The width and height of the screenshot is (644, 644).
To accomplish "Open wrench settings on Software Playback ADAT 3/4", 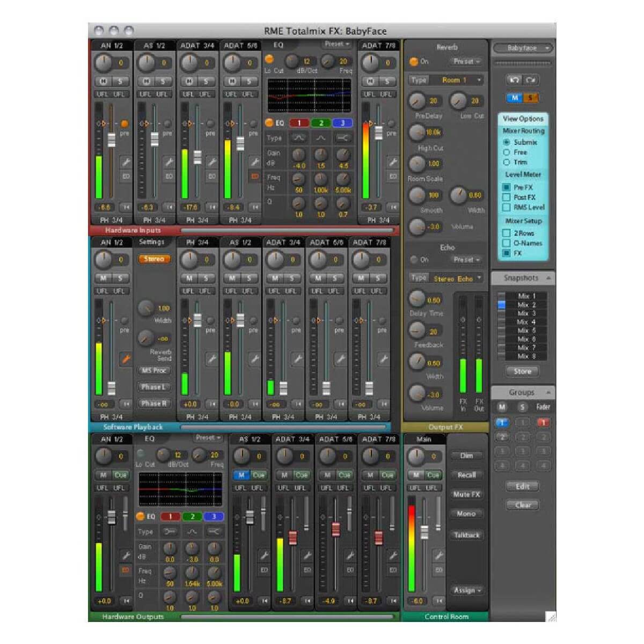I will 297,358.
